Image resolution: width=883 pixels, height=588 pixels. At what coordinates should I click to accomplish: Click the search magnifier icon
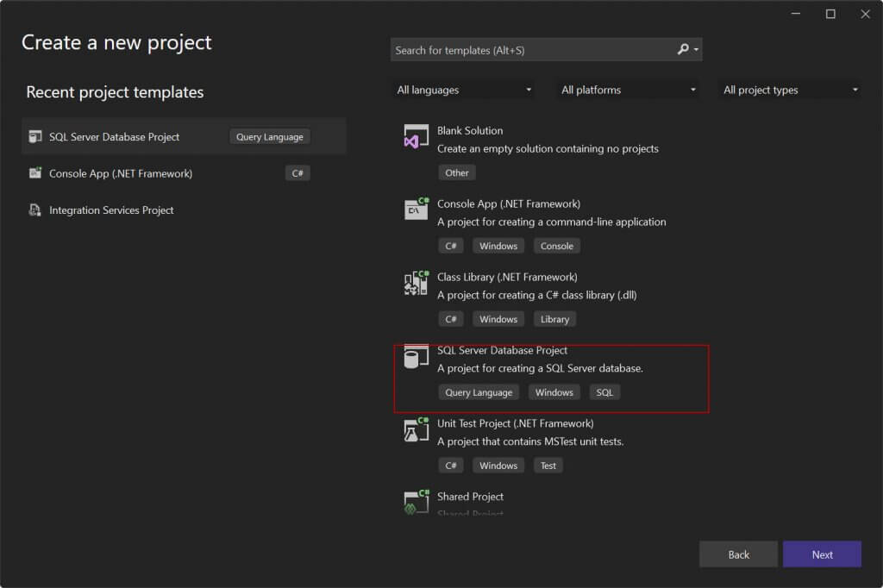(683, 50)
